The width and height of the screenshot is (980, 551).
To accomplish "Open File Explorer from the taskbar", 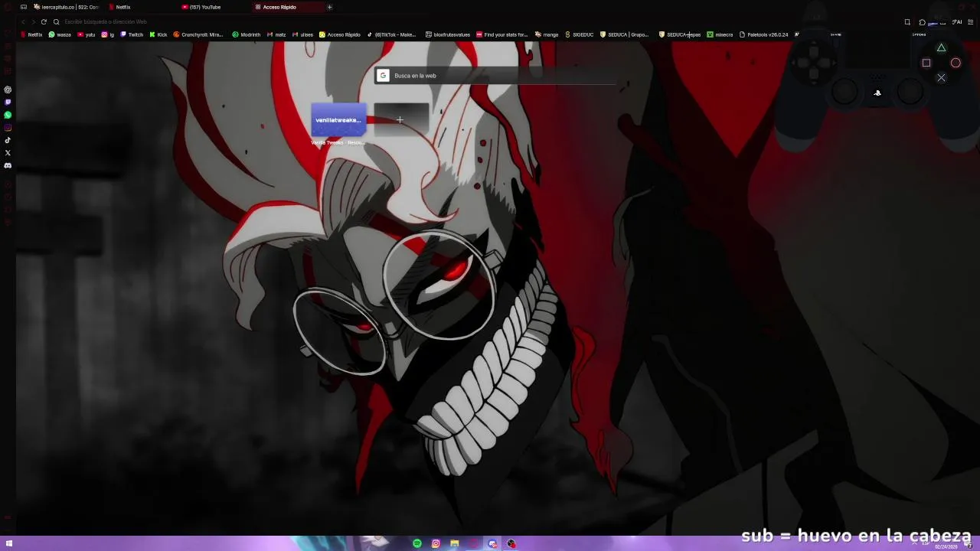I will tap(455, 543).
